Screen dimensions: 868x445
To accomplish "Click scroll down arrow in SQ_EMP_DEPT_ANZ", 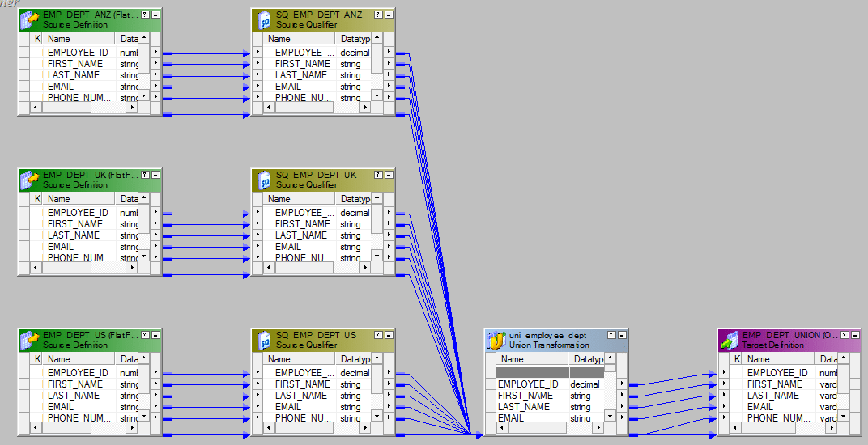I will [x=377, y=96].
